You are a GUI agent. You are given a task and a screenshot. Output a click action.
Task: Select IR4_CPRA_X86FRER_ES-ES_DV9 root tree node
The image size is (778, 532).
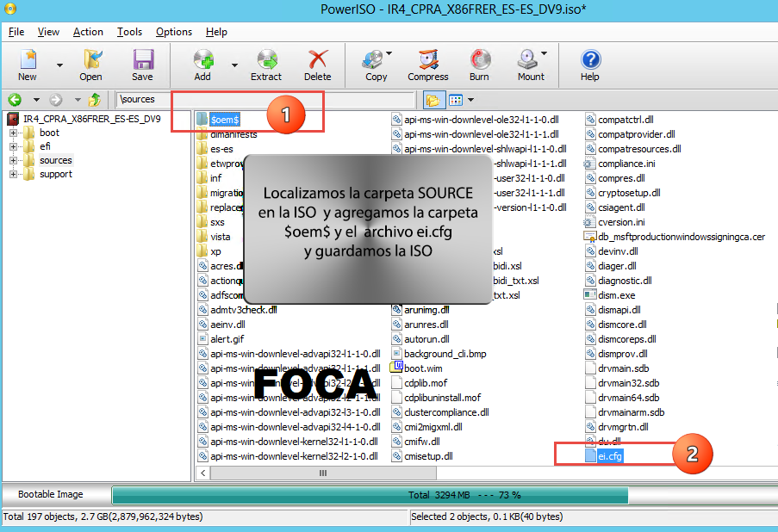(x=92, y=119)
